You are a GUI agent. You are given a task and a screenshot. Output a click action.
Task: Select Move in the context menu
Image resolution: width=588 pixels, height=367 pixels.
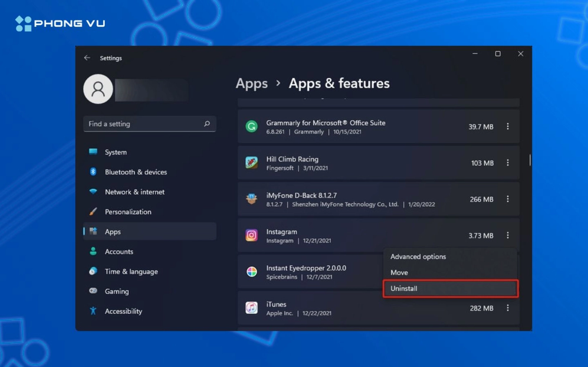399,273
